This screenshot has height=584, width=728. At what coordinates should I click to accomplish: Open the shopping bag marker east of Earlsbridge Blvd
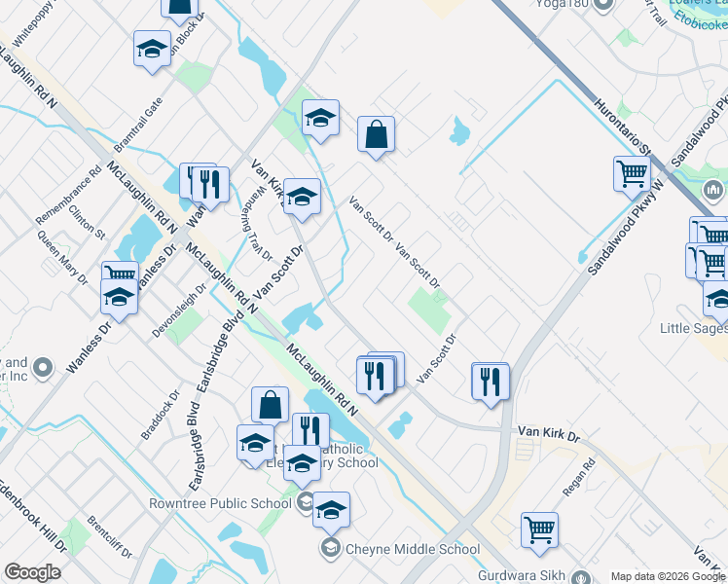click(x=271, y=405)
